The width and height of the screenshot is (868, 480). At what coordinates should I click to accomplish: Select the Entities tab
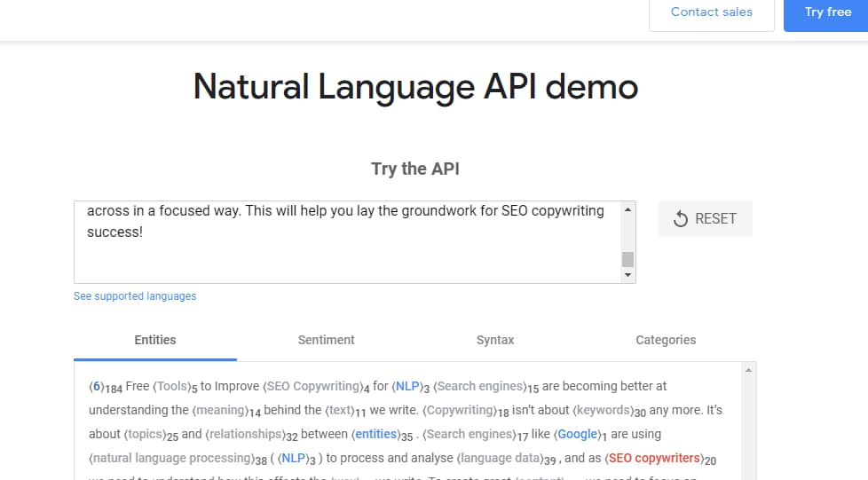(155, 340)
